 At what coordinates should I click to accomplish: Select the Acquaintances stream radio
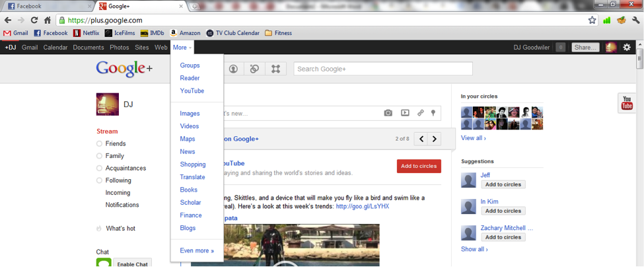(x=99, y=169)
